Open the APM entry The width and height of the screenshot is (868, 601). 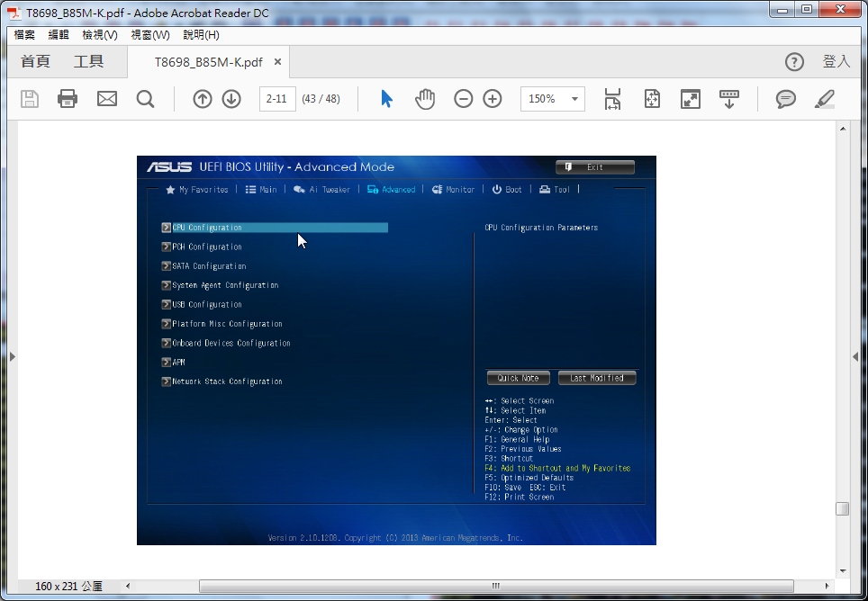173,363
